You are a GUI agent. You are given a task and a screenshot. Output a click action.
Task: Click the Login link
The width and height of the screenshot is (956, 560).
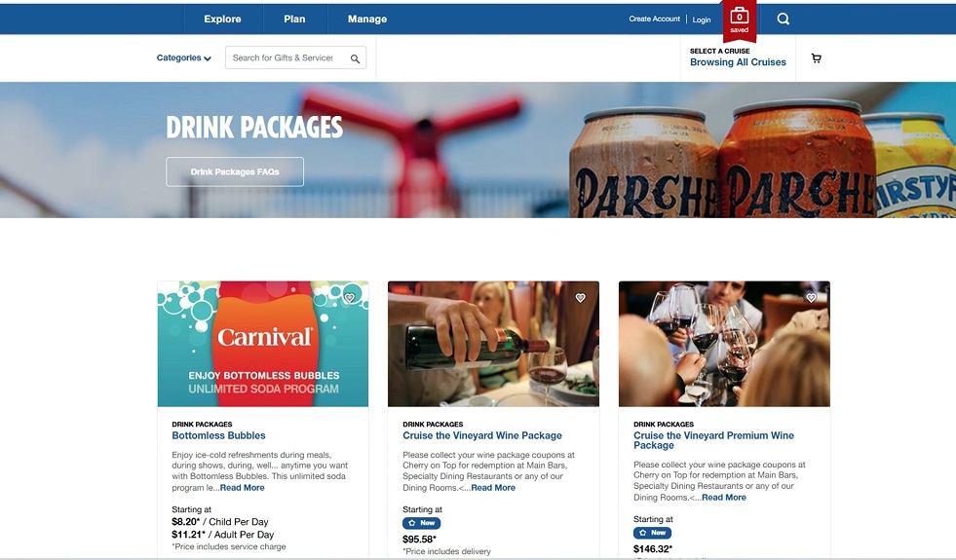701,19
